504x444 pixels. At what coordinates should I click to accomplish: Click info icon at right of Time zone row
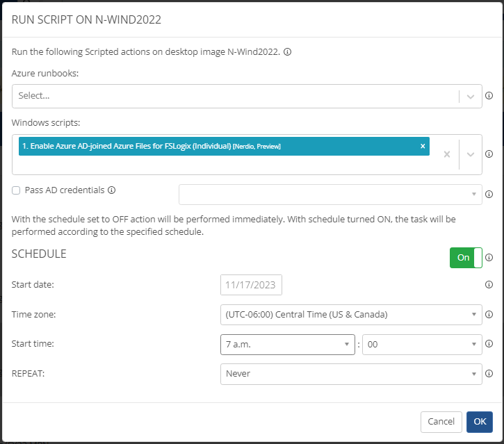(489, 315)
